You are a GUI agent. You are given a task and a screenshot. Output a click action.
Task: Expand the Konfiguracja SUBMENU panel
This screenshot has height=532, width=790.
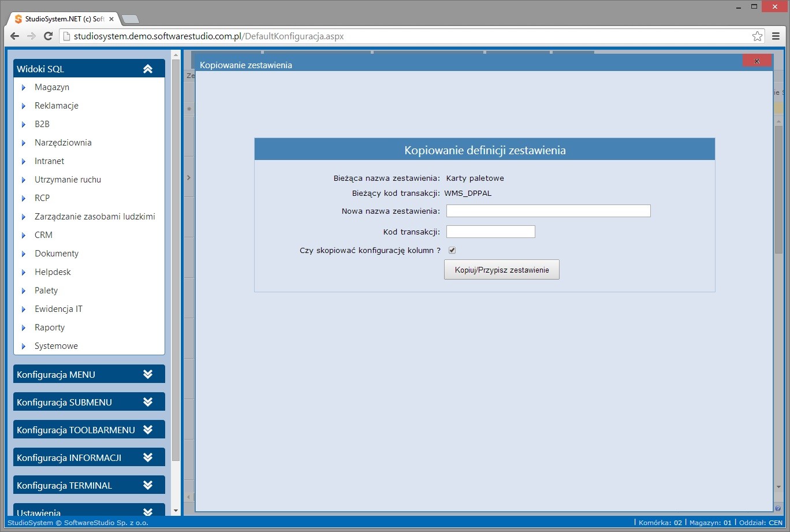(x=148, y=402)
